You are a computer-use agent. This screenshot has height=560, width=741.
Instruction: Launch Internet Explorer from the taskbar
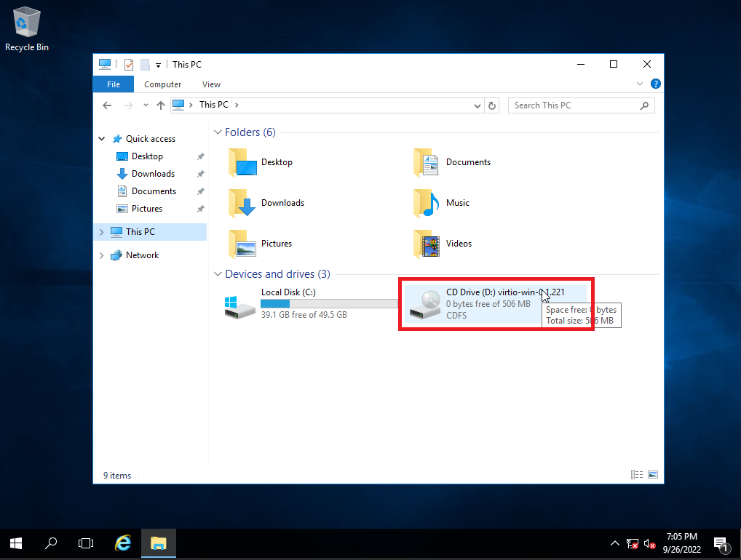(123, 543)
